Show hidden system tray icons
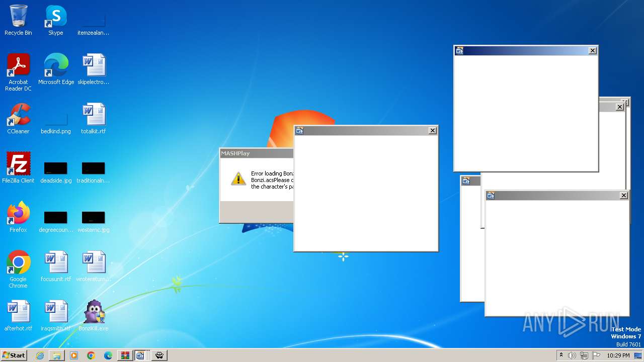 tap(561, 355)
